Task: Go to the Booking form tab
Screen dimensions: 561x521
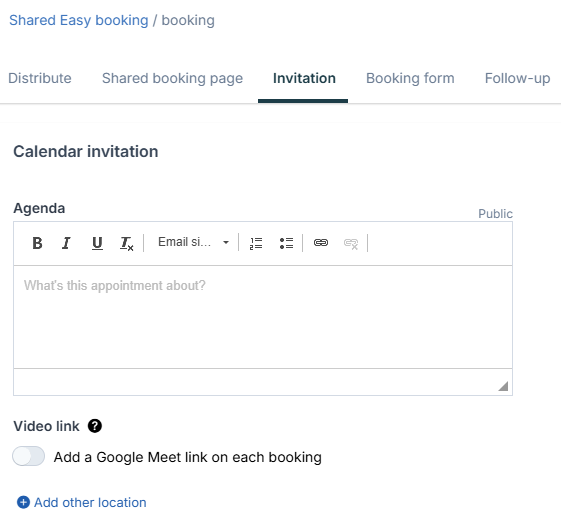Action: (410, 78)
